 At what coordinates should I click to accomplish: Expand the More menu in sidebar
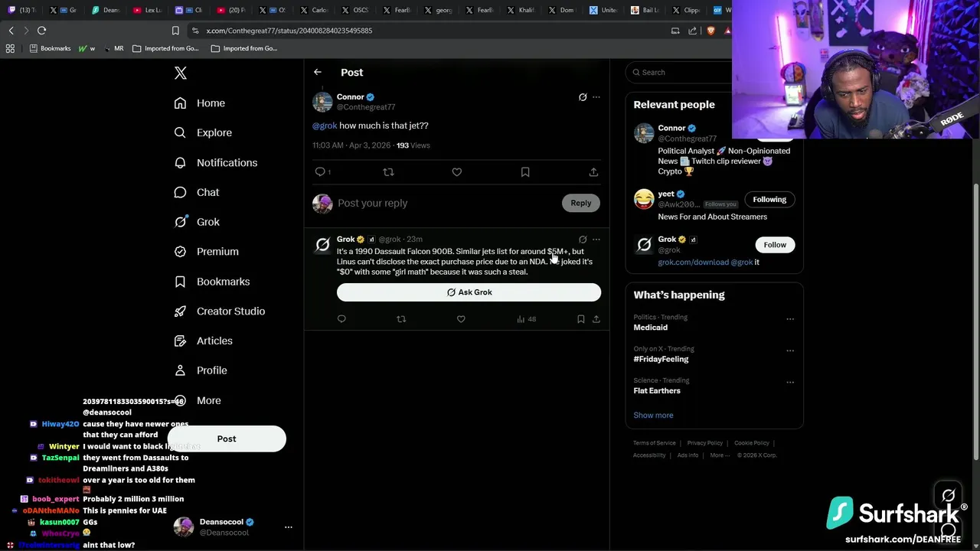197,400
